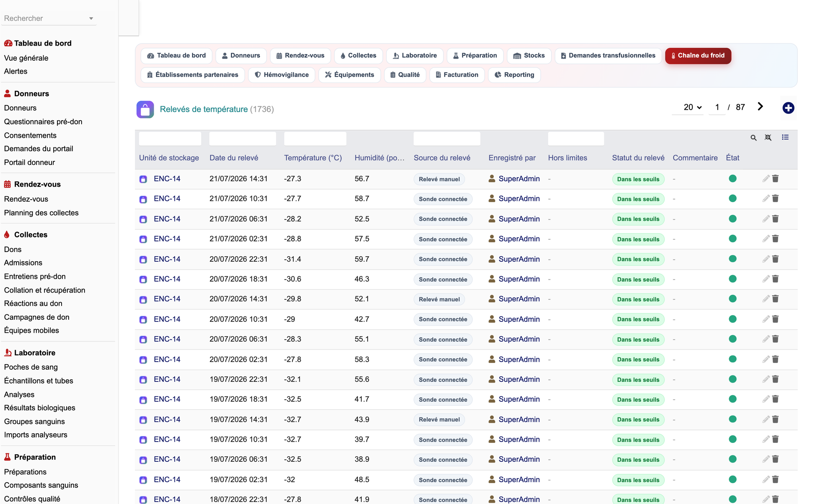Viewport: 815px width, 504px height.
Task: Click the user icon beside SuperAdmin in 21/07/2026 14:31 row
Action: click(x=492, y=179)
